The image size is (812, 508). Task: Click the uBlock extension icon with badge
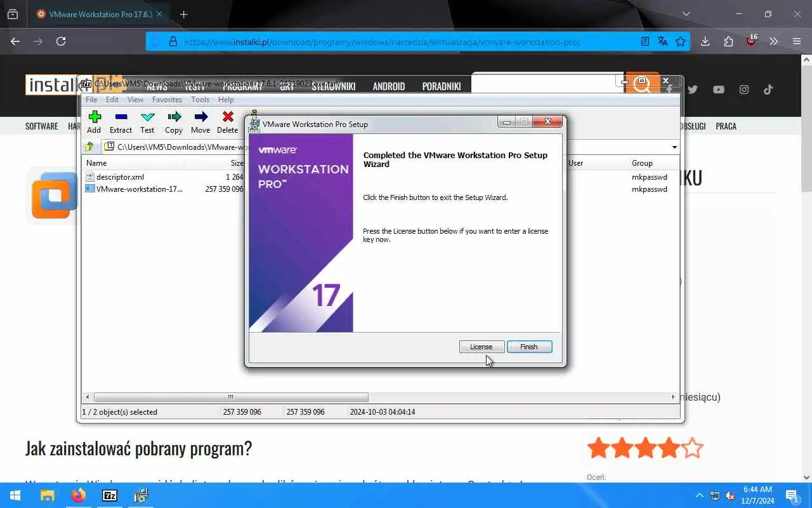pyautogui.click(x=752, y=41)
